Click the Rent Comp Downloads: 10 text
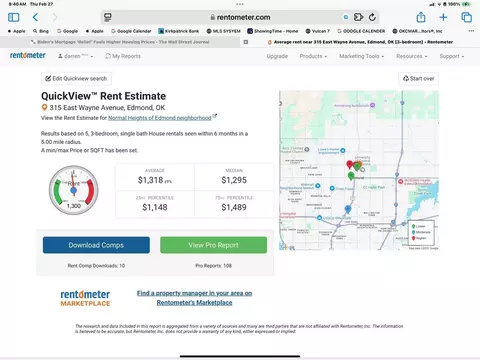480x360 pixels. click(96, 266)
